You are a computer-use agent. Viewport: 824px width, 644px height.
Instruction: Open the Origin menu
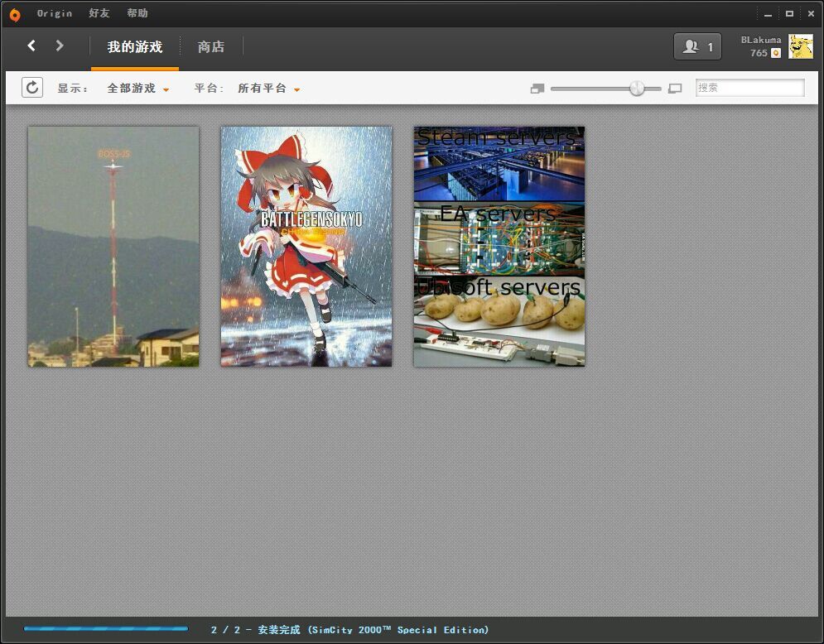(54, 13)
